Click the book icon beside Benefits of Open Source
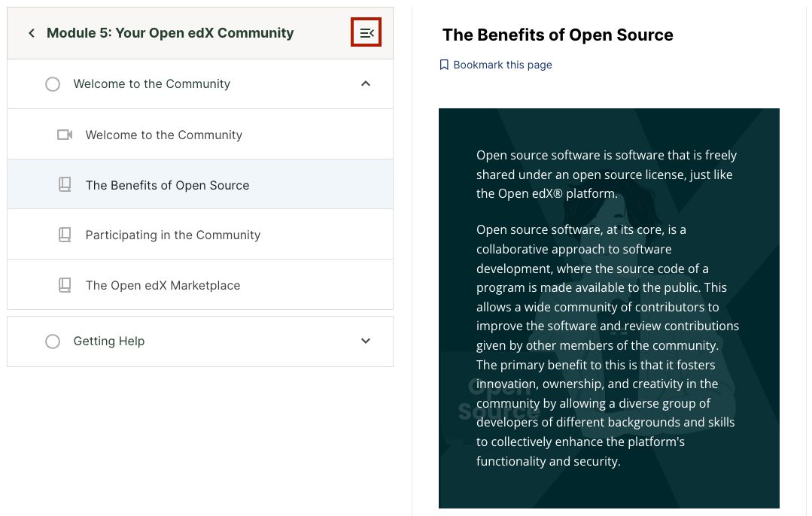 (65, 184)
